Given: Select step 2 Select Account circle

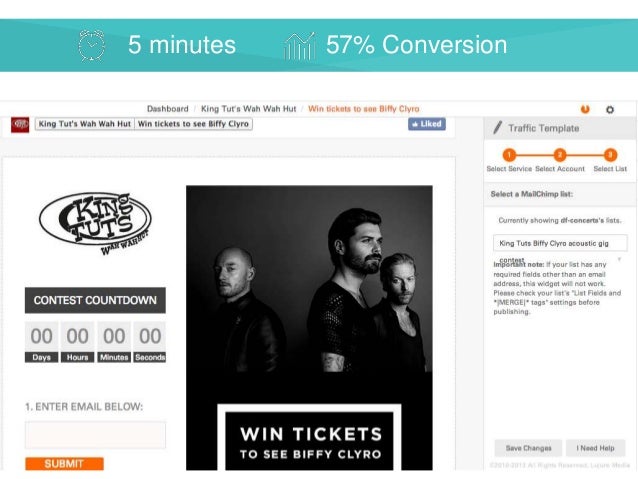Looking at the screenshot, I should pyautogui.click(x=560, y=155).
